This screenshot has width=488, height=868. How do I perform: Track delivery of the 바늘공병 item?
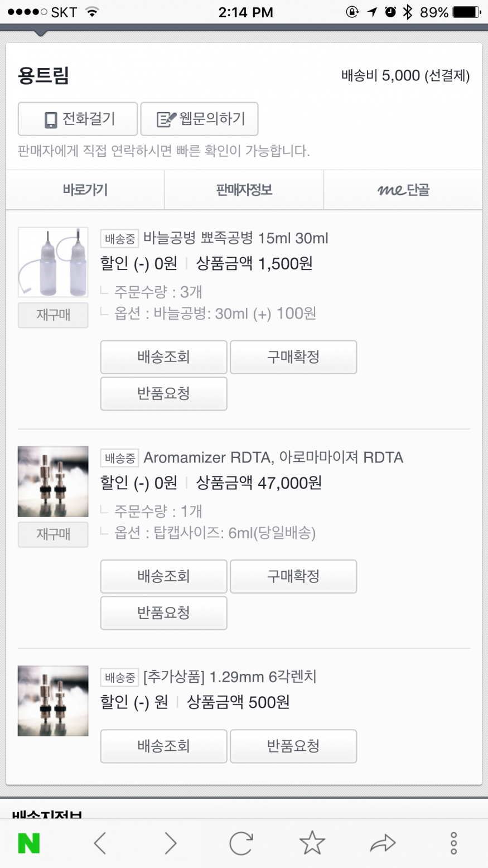click(163, 357)
